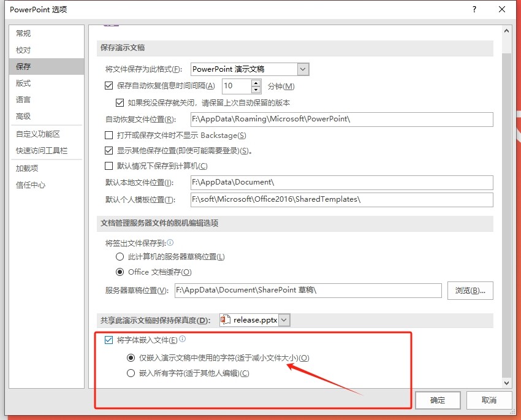Open the 高级 category

47,116
